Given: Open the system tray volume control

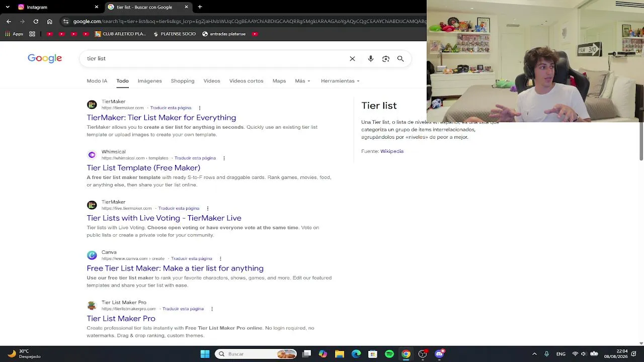Looking at the screenshot, I should tap(584, 354).
